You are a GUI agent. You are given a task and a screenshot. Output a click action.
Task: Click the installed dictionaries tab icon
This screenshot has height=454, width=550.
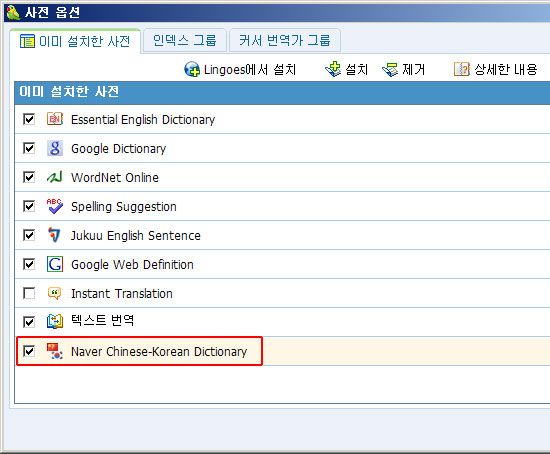click(x=27, y=41)
